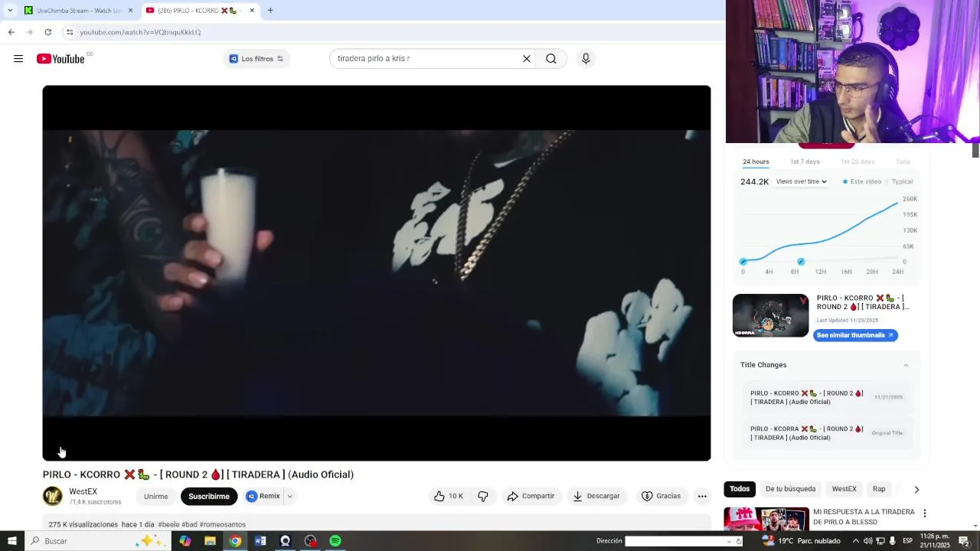The image size is (980, 551).
Task: Show next filter chips with right arrow
Action: click(x=916, y=489)
